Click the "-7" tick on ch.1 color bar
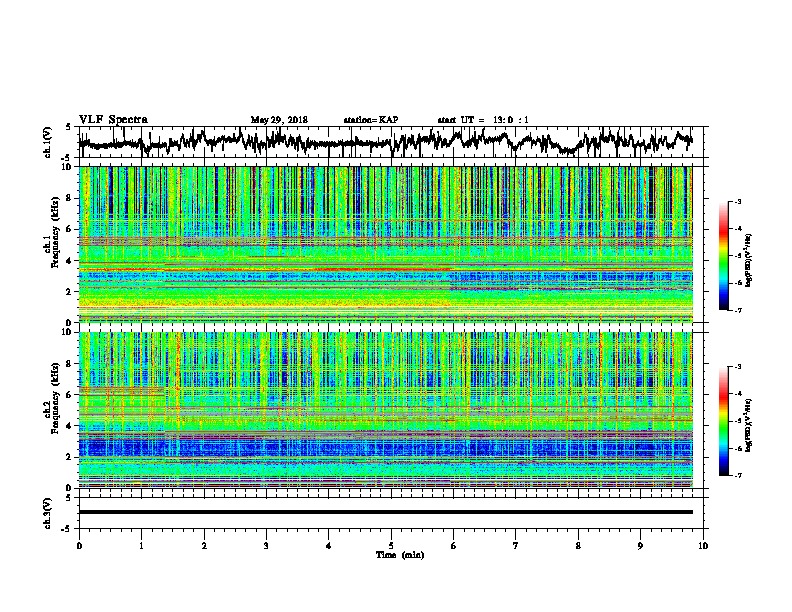 click(738, 310)
